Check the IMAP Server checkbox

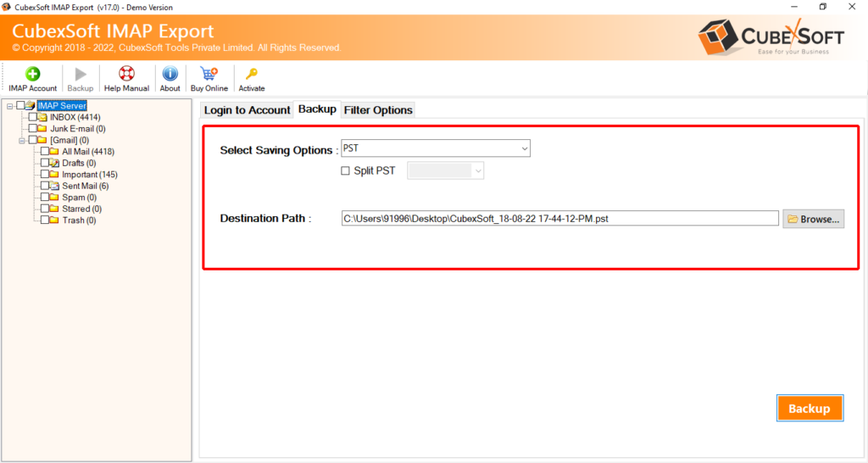[20, 105]
